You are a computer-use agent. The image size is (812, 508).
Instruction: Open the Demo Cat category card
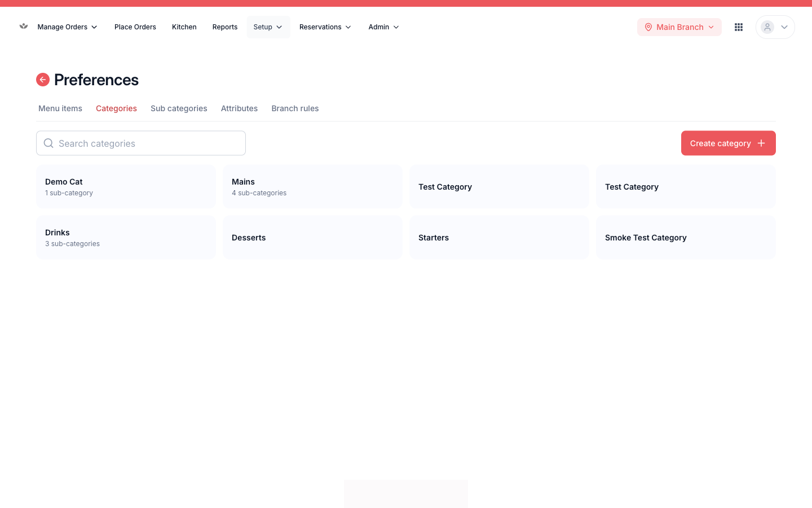[126, 187]
